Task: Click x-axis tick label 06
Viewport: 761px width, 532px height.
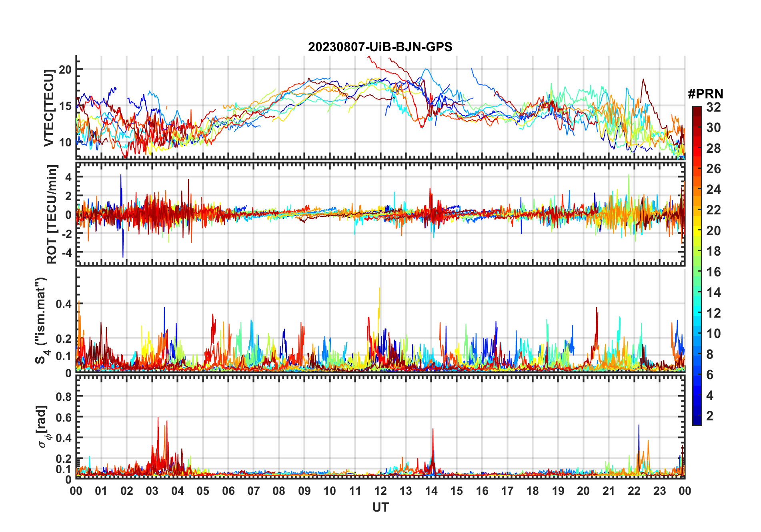Action: pyautogui.click(x=228, y=491)
